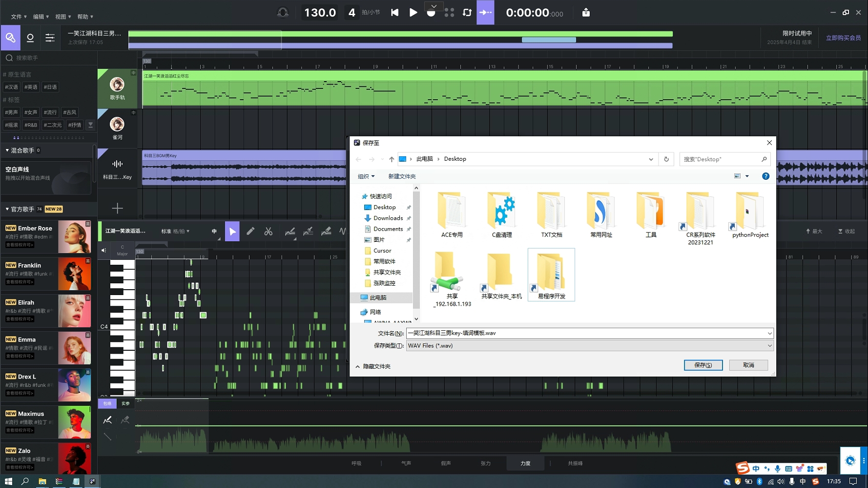Click the 立即购买会员 link
This screenshot has width=868, height=488.
pos(843,38)
